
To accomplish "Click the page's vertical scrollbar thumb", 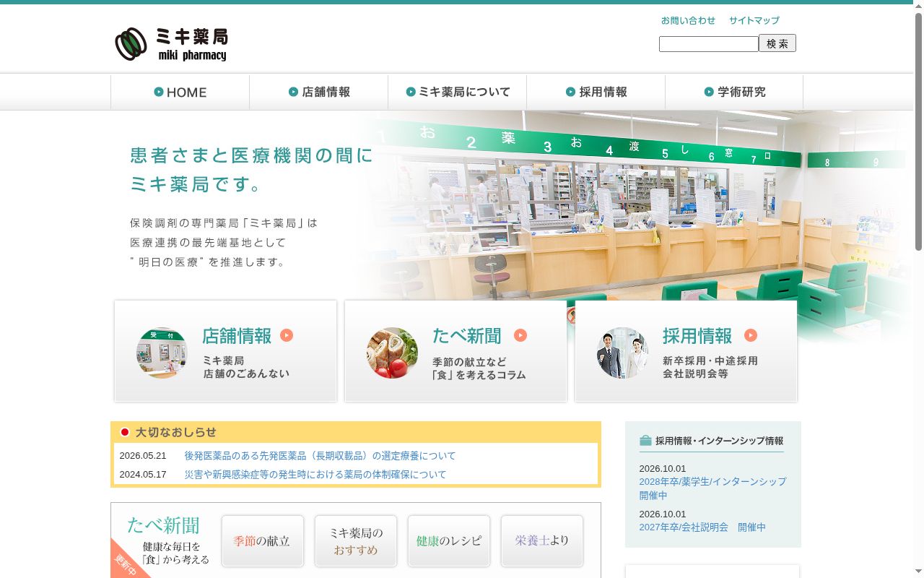I will (918, 130).
